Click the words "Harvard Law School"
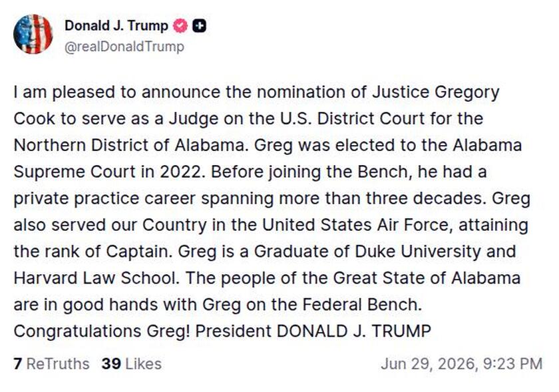The image size is (559, 392). 96,278
